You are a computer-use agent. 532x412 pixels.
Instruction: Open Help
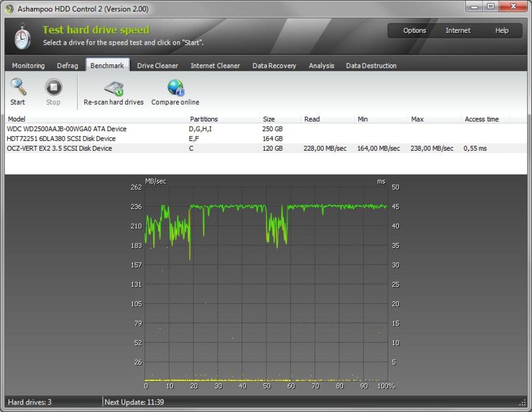pyautogui.click(x=502, y=30)
